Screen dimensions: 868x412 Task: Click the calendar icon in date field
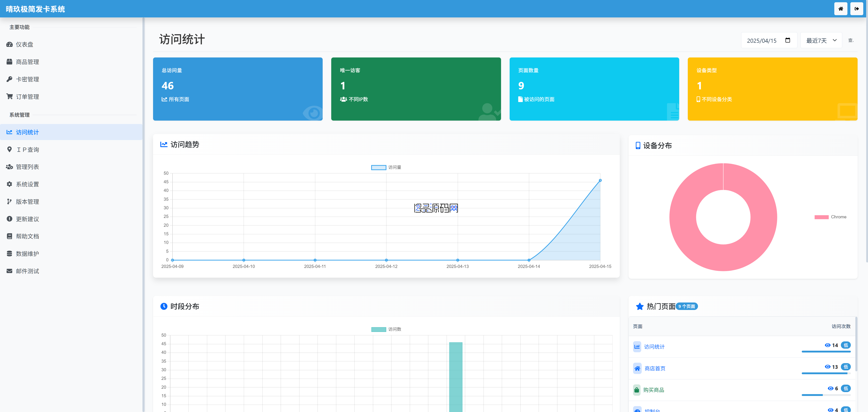click(788, 40)
